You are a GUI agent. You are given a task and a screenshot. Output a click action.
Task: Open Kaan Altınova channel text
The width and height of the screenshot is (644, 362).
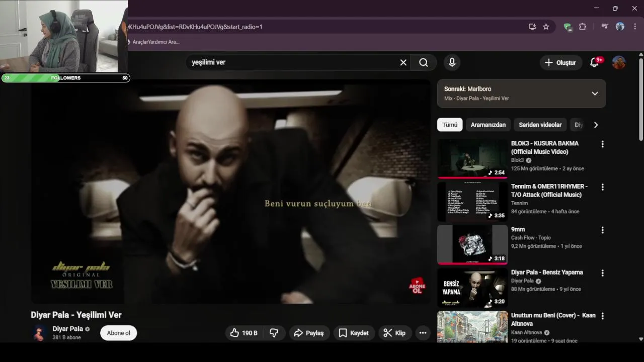pos(527,332)
